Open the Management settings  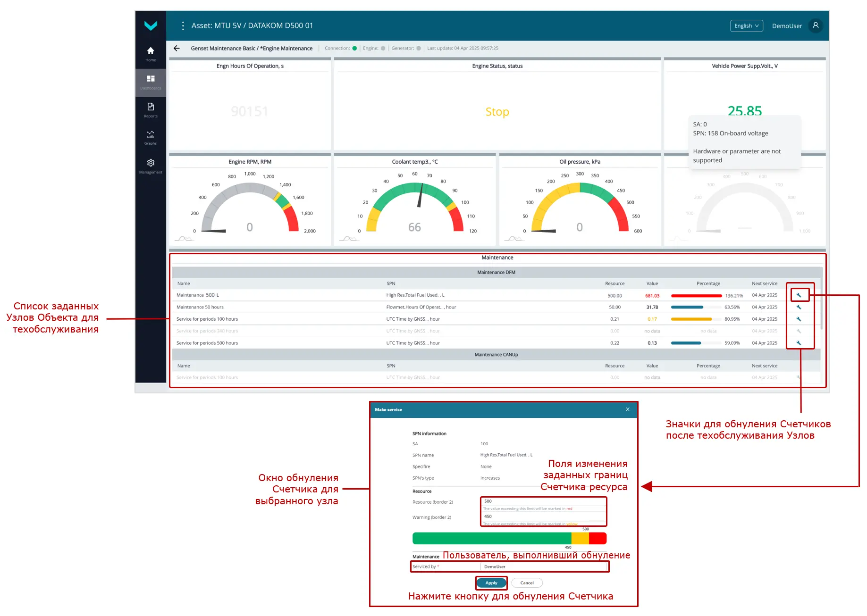pos(151,166)
